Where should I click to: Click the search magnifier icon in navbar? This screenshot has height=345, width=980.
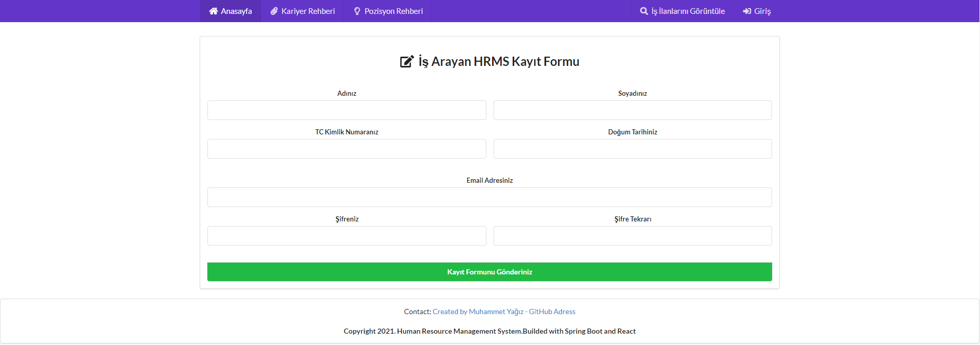click(x=644, y=11)
